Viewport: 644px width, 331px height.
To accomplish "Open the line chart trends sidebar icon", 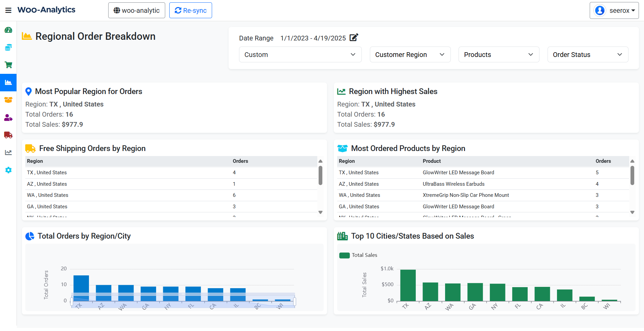I will click(8, 153).
